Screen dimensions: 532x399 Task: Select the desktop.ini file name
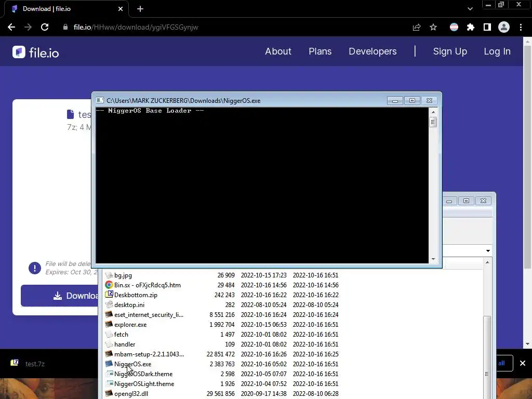tap(129, 304)
